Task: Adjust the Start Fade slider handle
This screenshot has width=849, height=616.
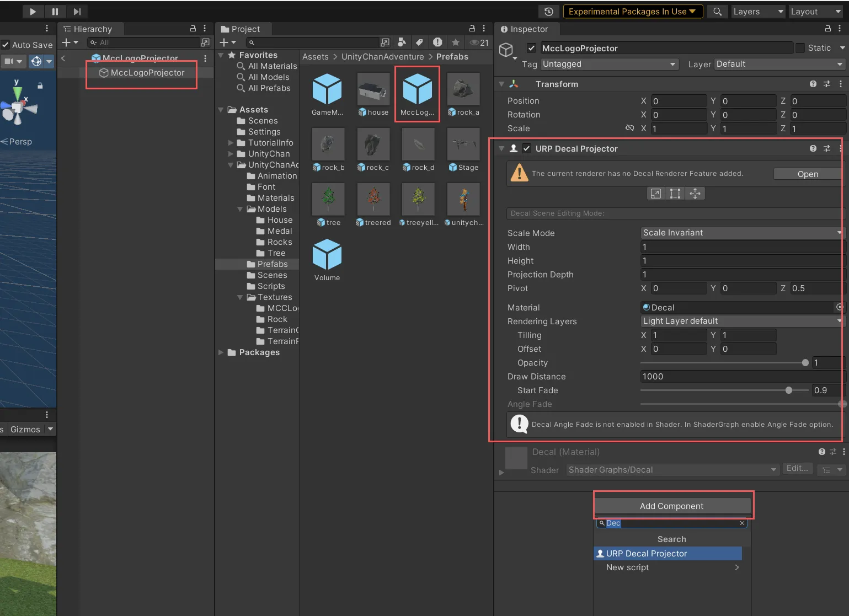Action: 789,390
